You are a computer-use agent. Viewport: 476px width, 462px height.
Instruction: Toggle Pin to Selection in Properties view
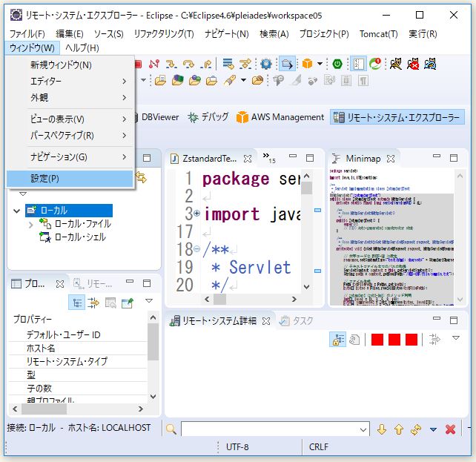pos(128,303)
